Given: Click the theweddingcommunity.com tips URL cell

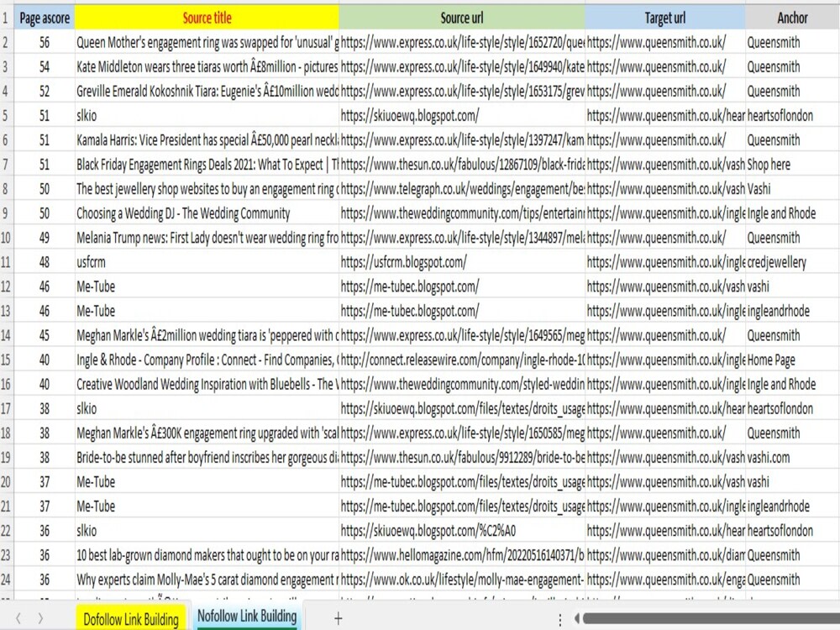Looking at the screenshot, I should (x=462, y=213).
